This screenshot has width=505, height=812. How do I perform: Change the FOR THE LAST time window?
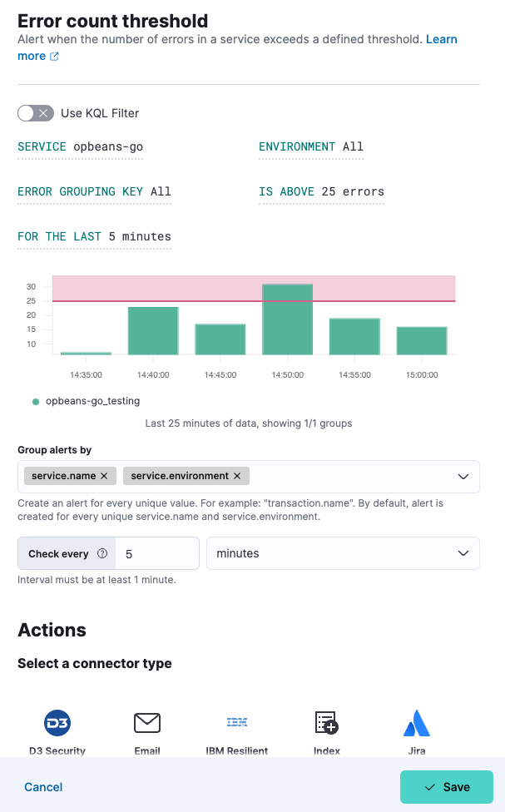tap(94, 236)
